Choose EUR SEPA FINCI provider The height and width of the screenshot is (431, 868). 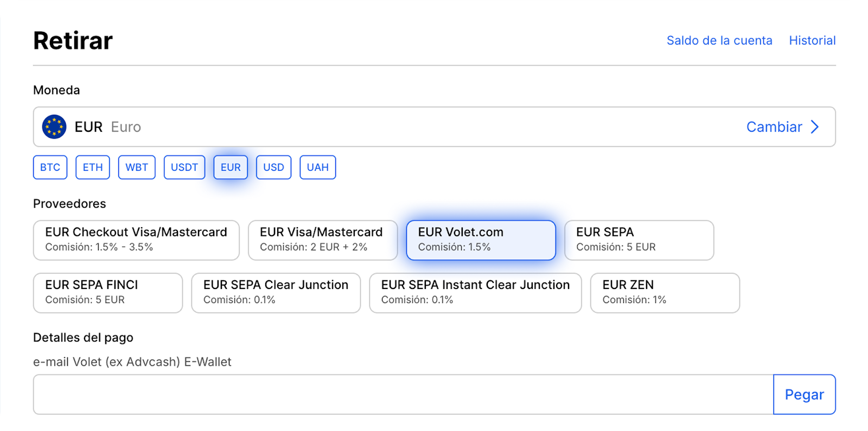pos(108,293)
